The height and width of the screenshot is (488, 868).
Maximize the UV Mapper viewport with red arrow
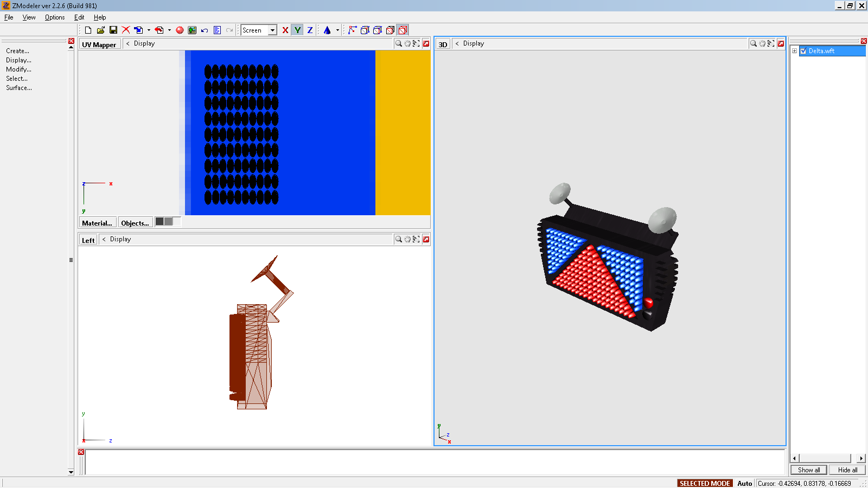tap(426, 43)
